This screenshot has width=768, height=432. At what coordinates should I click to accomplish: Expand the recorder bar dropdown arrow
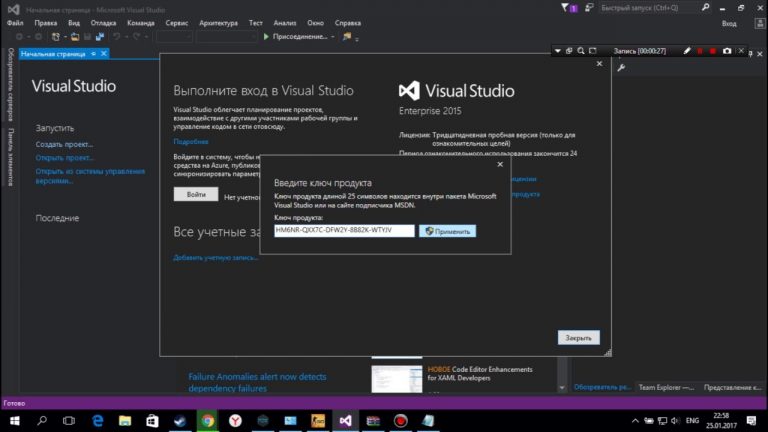click(557, 51)
